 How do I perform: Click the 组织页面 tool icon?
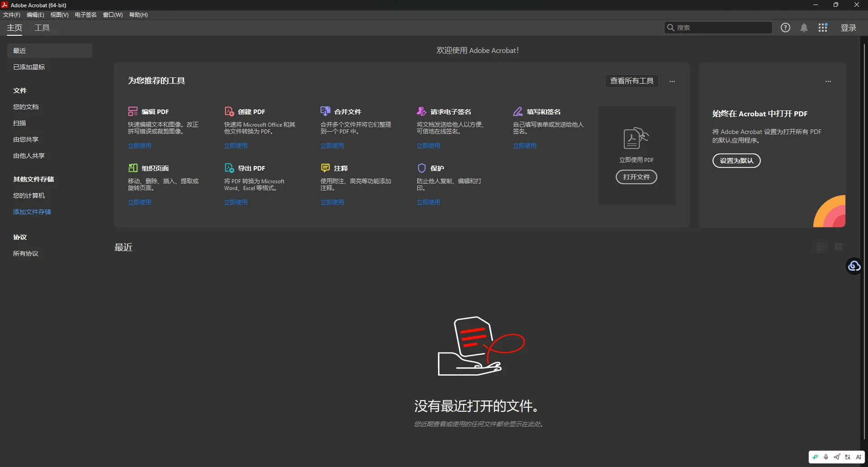coord(133,168)
